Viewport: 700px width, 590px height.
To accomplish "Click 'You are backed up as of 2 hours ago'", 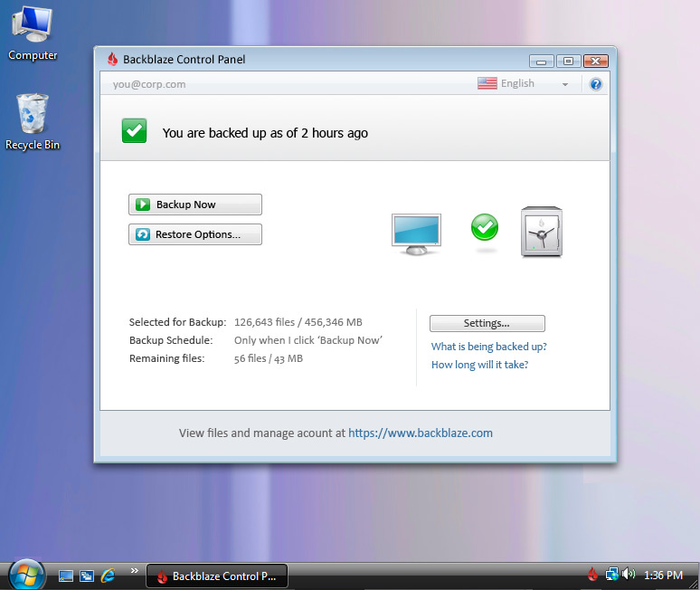I will tap(265, 133).
